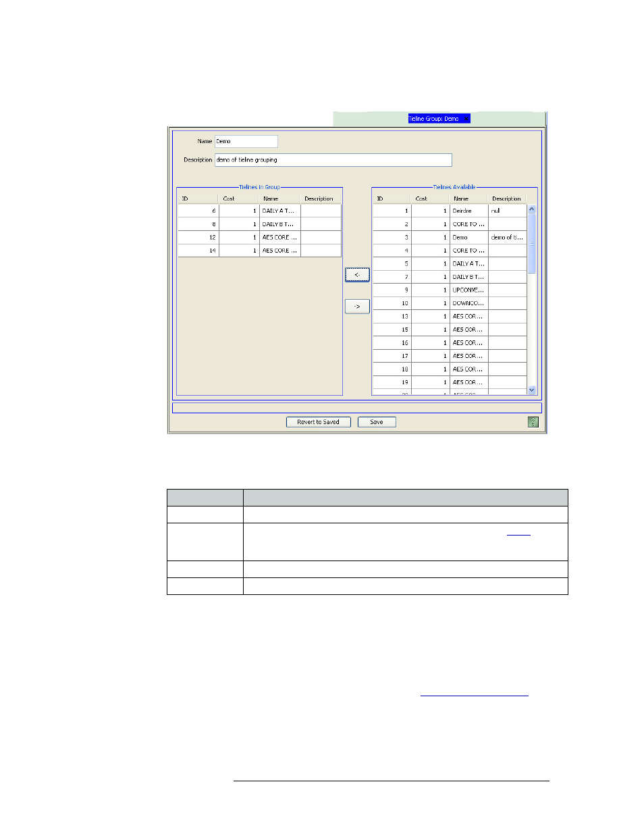The height and width of the screenshot is (834, 644).
Task: Click the Save button
Action: pos(377,422)
